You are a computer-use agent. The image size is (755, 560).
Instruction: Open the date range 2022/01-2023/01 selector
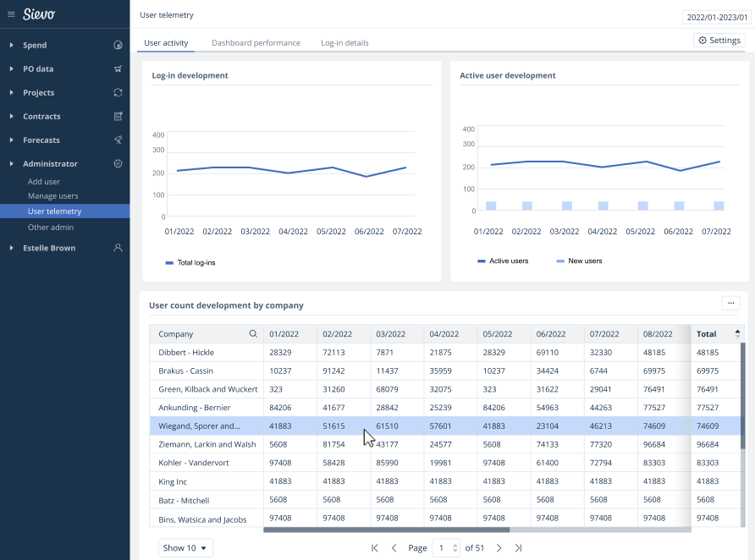click(x=716, y=17)
